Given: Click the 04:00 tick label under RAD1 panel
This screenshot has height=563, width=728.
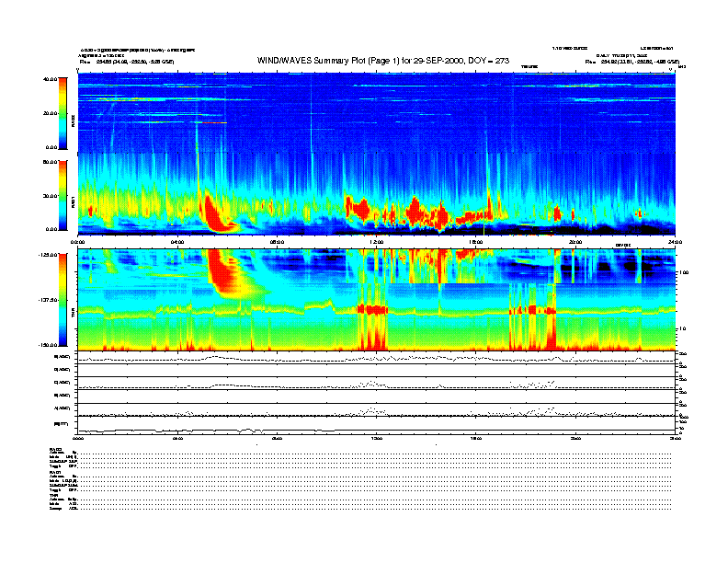Looking at the screenshot, I should [177, 242].
